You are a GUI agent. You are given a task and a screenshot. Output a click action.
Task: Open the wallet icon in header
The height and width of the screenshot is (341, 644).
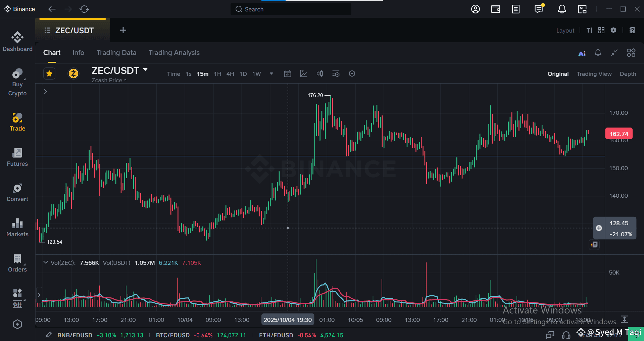point(496,9)
